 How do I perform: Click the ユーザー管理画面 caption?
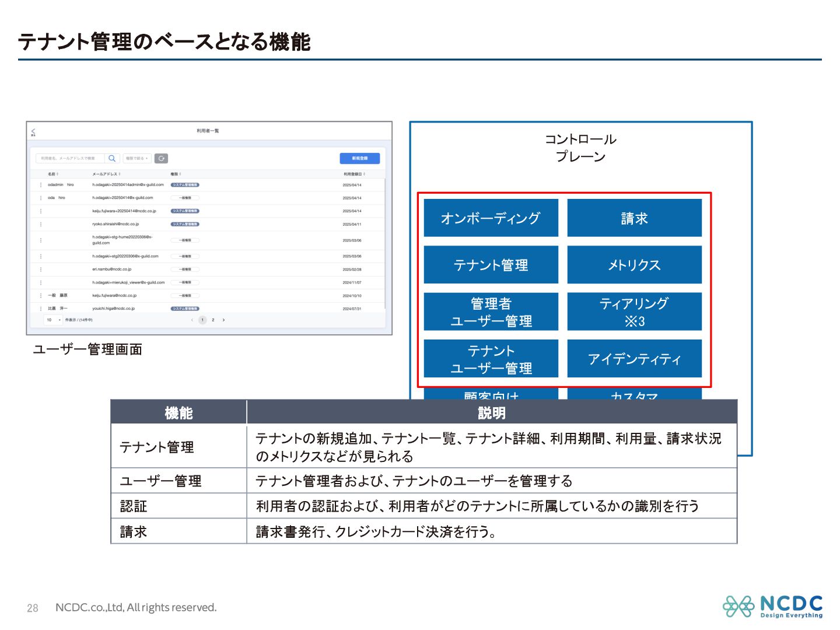[x=87, y=349]
